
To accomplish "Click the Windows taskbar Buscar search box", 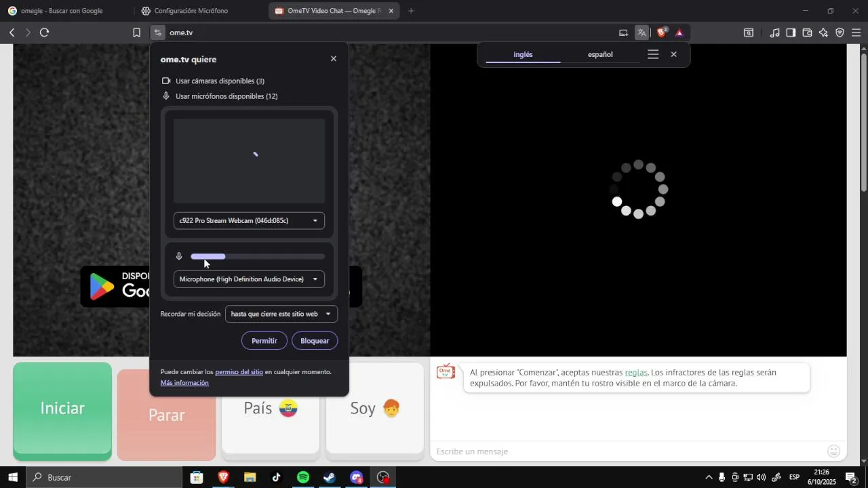I will click(103, 477).
